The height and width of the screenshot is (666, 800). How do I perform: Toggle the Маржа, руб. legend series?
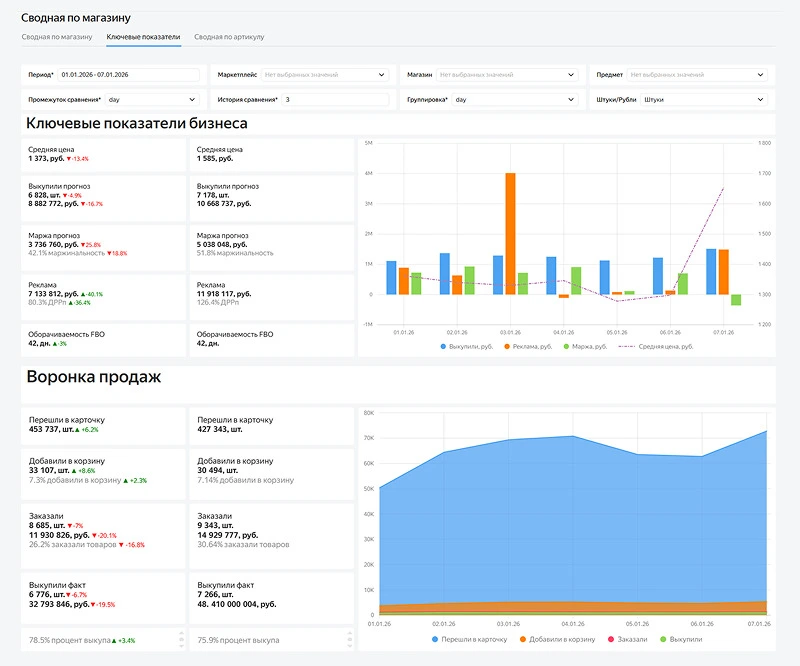coord(585,347)
